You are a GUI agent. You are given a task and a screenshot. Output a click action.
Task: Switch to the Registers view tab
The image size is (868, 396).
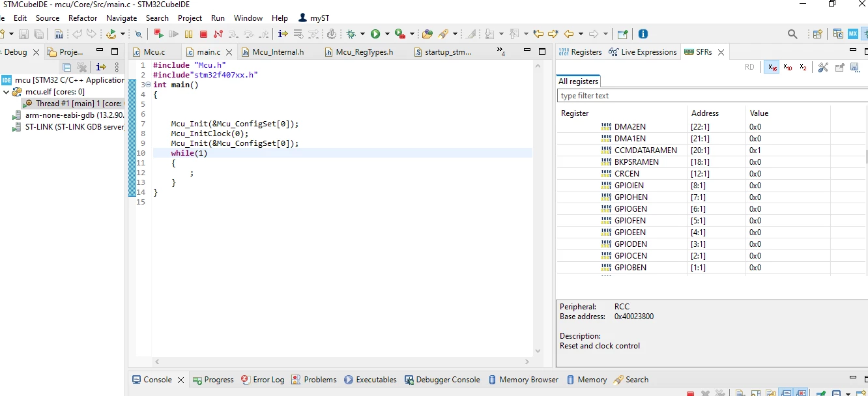(581, 52)
